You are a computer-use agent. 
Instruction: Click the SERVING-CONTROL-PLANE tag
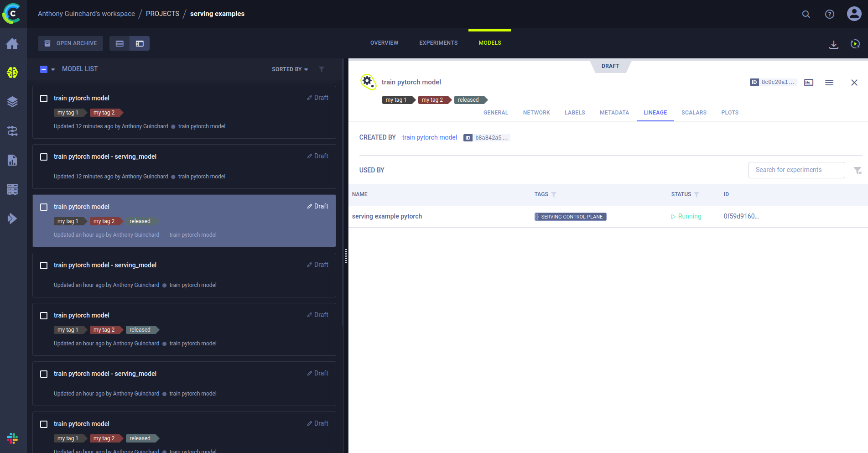pos(570,217)
